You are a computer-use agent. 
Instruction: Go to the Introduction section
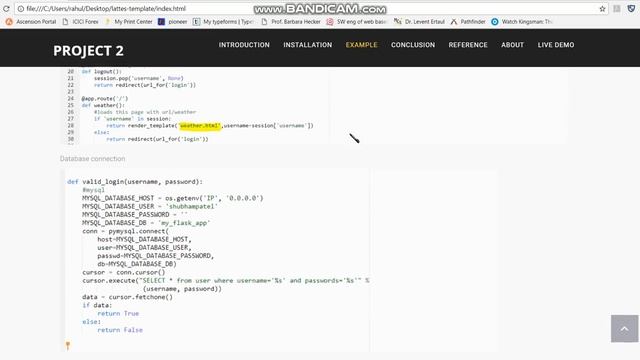click(244, 45)
